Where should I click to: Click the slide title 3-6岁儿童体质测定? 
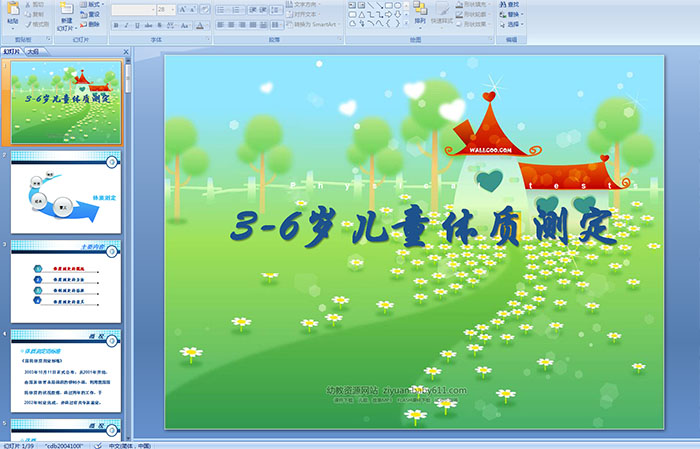[424, 227]
